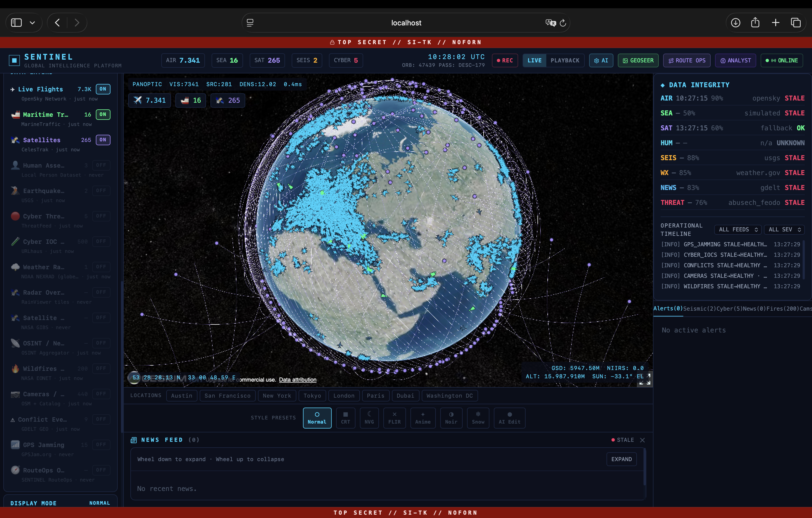Screen dimensions: 812x518
Task: Open the ANALYST workspace
Action: (x=735, y=60)
